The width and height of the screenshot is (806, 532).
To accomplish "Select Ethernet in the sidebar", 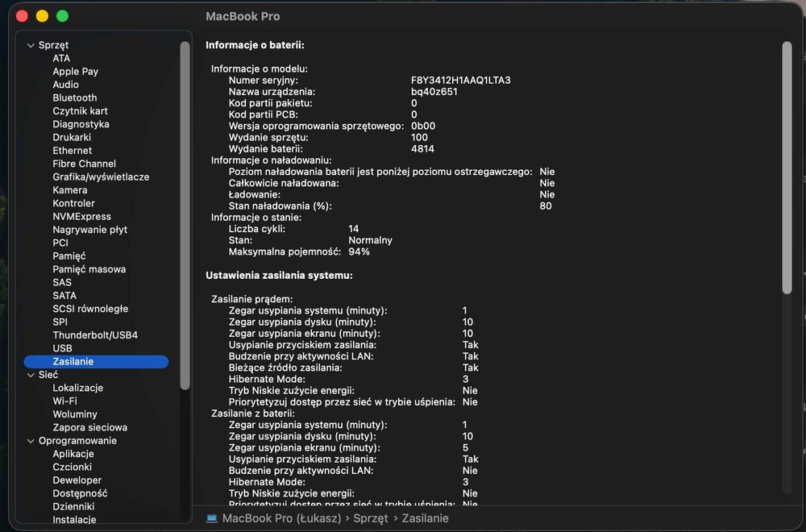I will (72, 151).
